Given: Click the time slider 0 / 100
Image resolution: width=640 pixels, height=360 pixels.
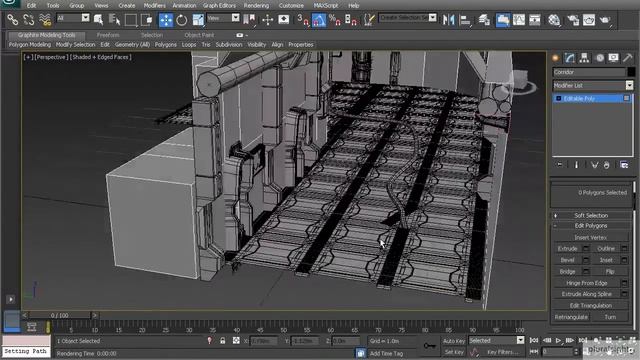Looking at the screenshot, I should 60,316.
